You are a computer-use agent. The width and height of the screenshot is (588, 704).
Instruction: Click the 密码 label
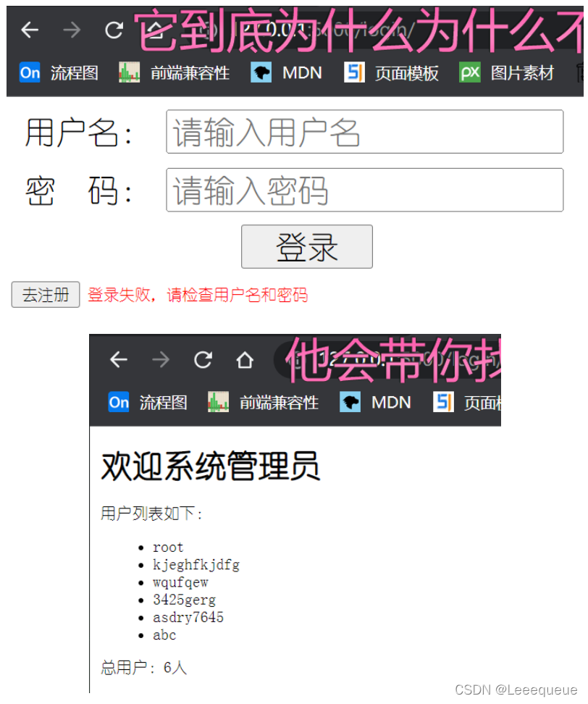tap(78, 190)
